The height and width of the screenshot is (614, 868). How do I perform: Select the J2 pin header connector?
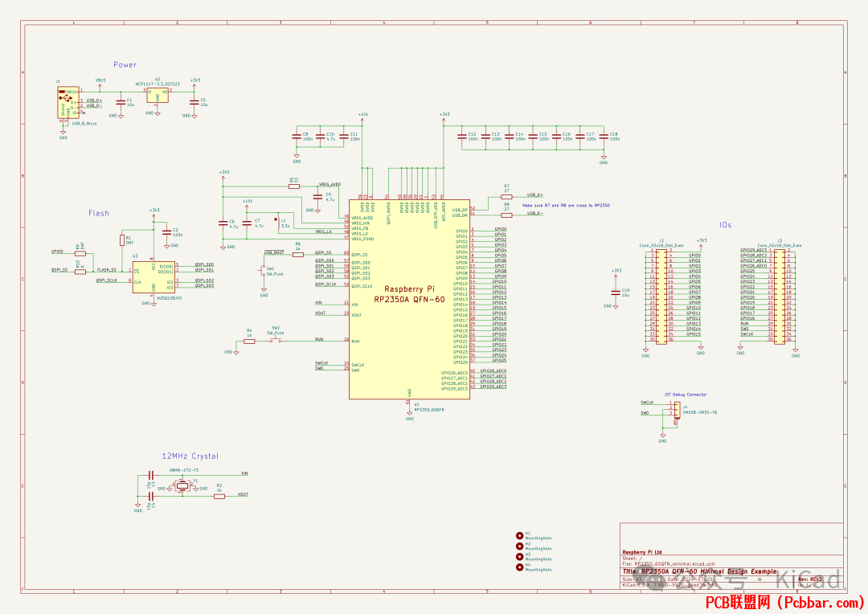(x=661, y=297)
